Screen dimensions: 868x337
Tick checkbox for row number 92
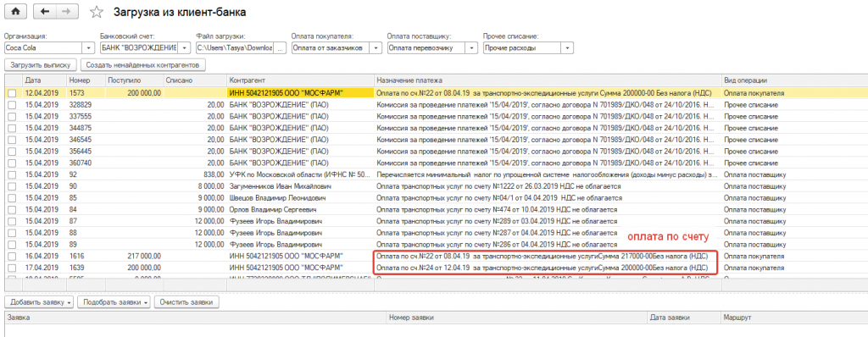coord(12,175)
